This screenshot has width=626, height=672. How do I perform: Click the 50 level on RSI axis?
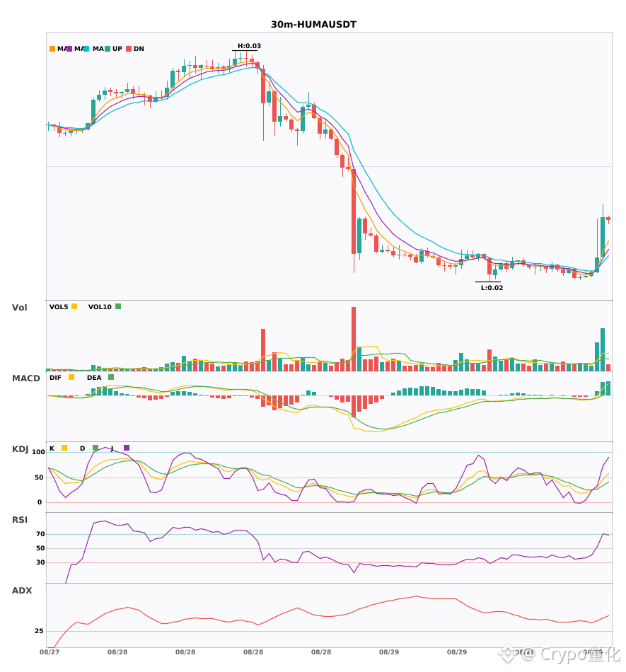click(x=40, y=548)
